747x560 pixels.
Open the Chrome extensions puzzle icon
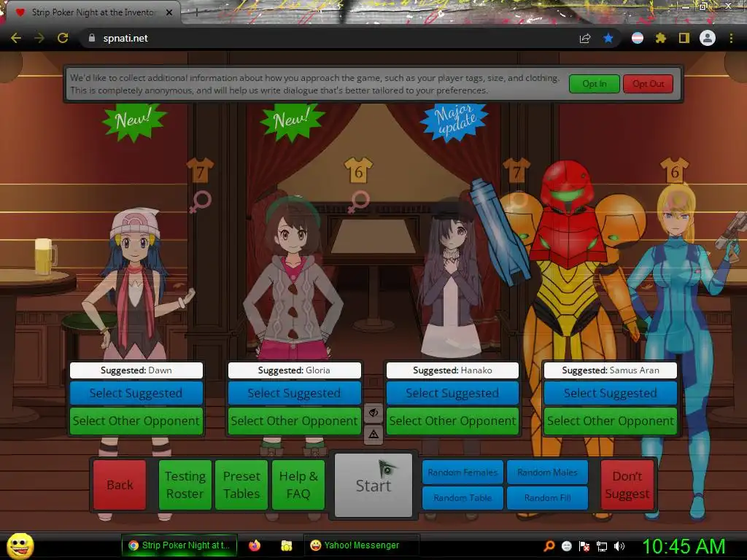point(660,38)
